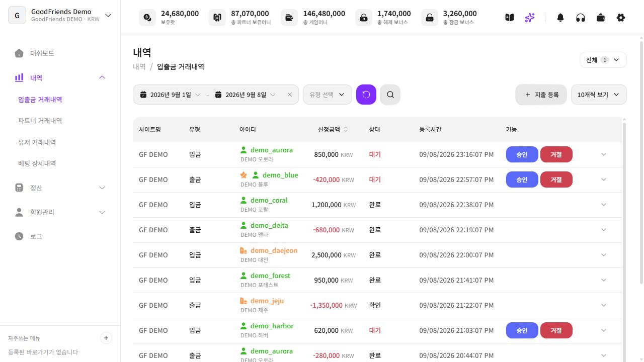Click the purple refresh reset button
The width and height of the screenshot is (644, 362).
366,95
